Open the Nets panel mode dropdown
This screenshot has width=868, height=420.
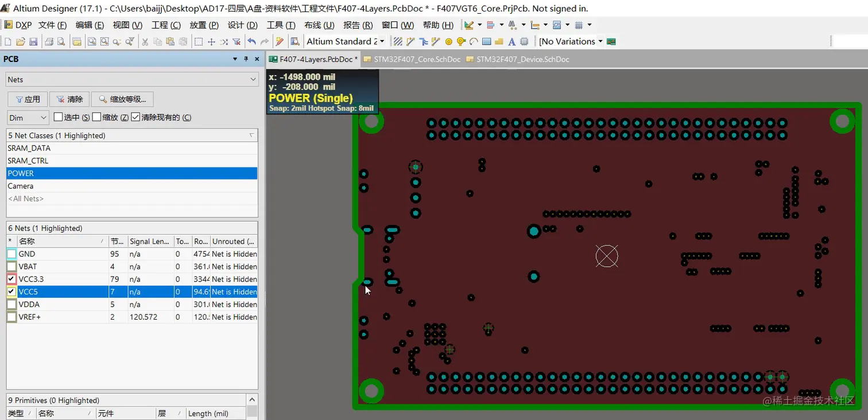132,80
